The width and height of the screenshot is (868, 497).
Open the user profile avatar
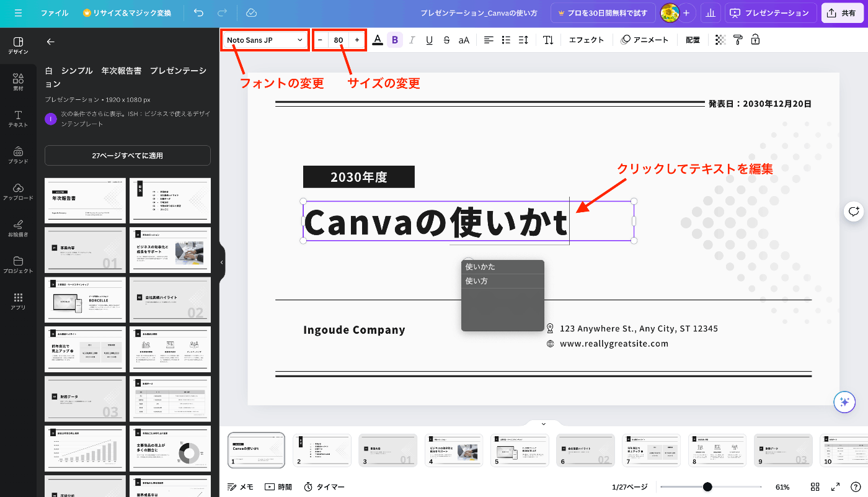click(x=669, y=12)
